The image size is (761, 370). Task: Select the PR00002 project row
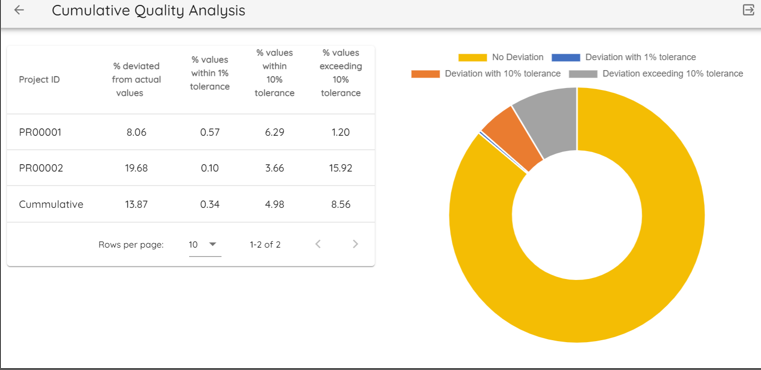[x=191, y=168]
